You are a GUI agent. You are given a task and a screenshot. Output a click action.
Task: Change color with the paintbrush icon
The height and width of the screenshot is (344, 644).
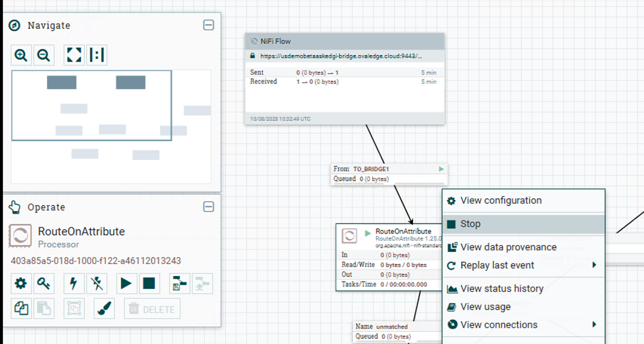coord(104,309)
